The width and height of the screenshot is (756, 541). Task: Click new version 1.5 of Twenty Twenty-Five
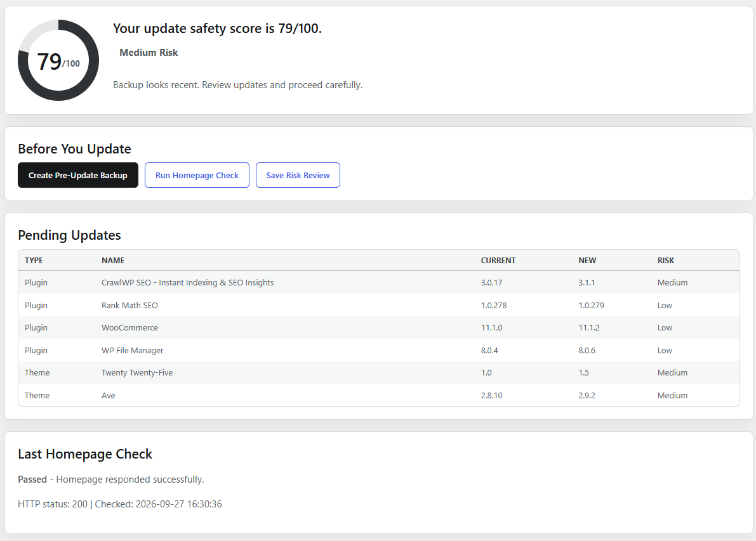coord(583,372)
